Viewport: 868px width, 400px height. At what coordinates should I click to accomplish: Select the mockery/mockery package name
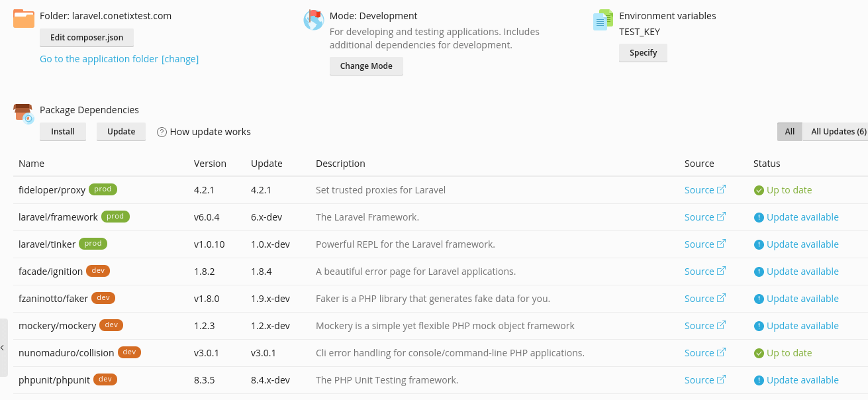pyautogui.click(x=58, y=326)
